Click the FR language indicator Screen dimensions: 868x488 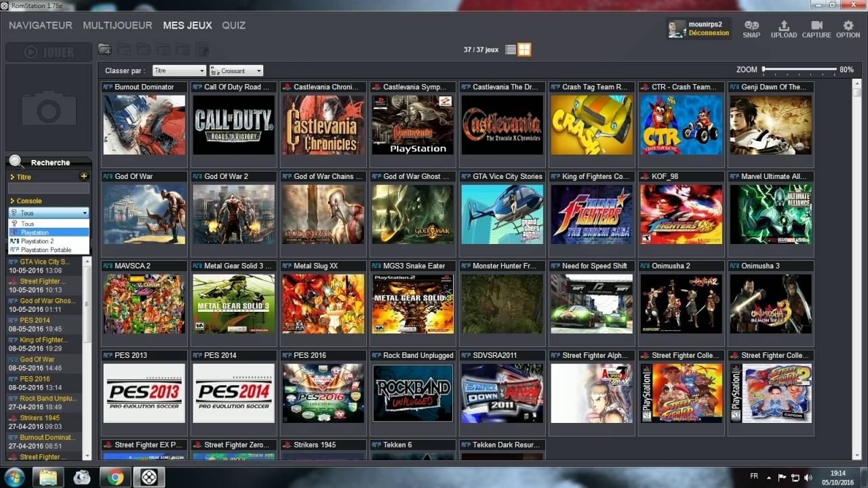[x=755, y=476]
